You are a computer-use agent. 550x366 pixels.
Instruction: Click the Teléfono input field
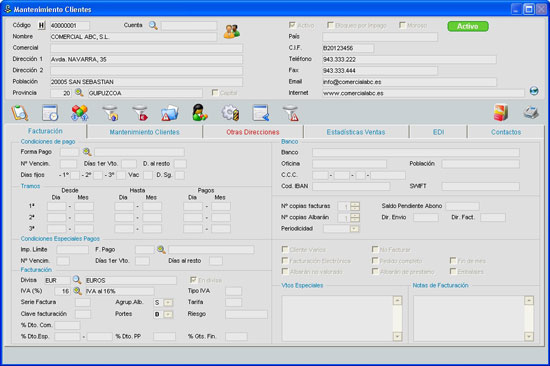(409, 59)
